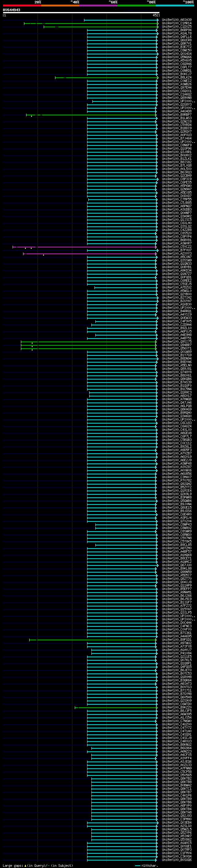Screen dimensions: 197x868
Task: Click the UniRef100_Q97EH4 label
Action: pos(176,88)
